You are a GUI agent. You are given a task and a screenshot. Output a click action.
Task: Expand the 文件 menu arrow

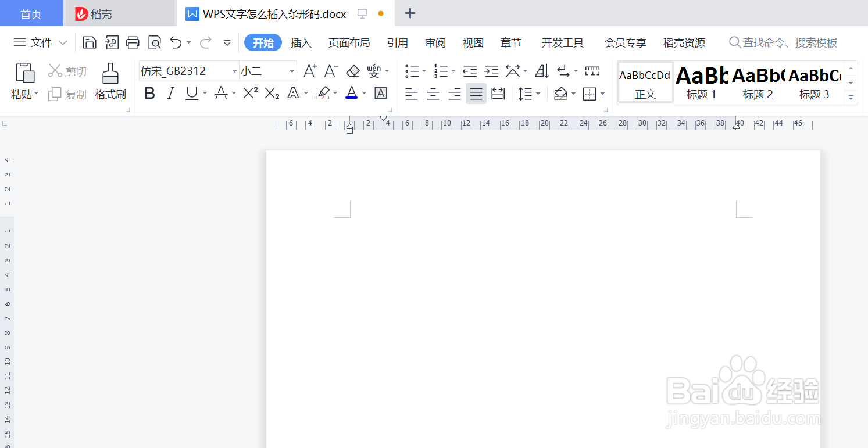(63, 42)
